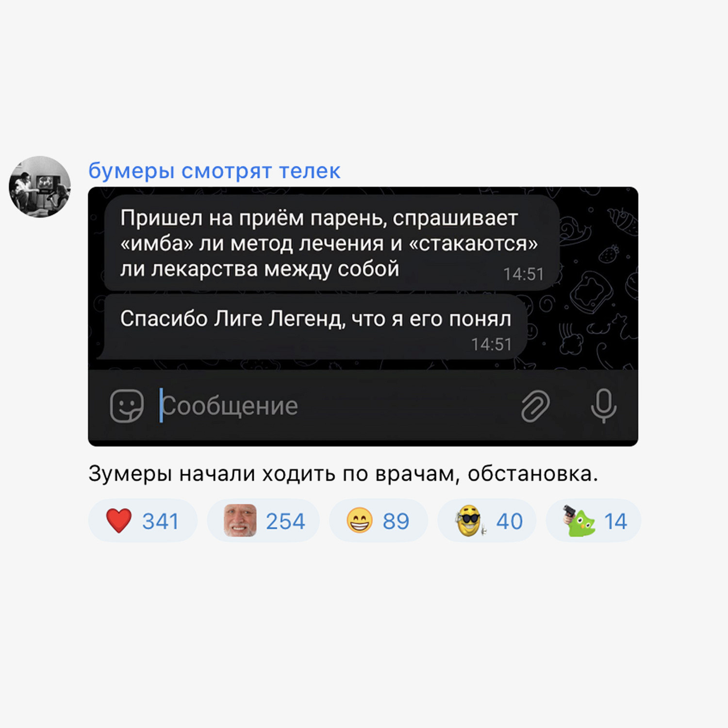Click the «Сообщение» message input field

coord(335,406)
